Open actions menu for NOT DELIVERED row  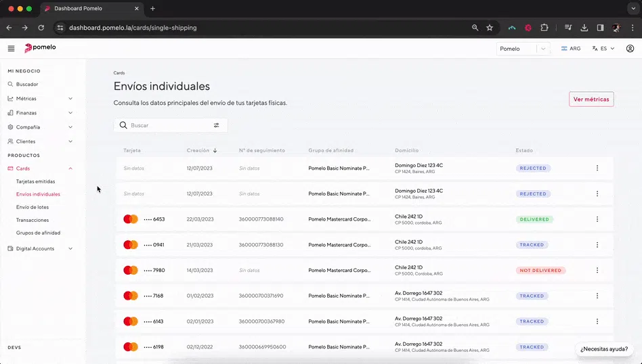(597, 271)
